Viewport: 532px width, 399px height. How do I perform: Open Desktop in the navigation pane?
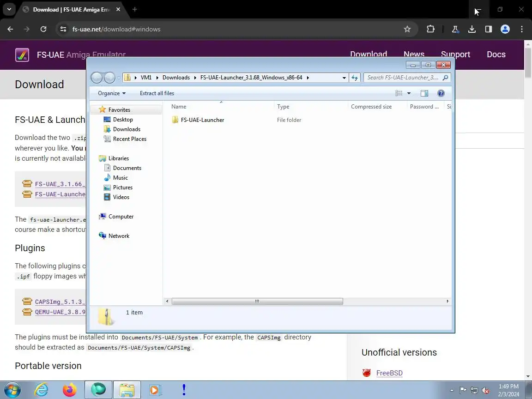(123, 120)
